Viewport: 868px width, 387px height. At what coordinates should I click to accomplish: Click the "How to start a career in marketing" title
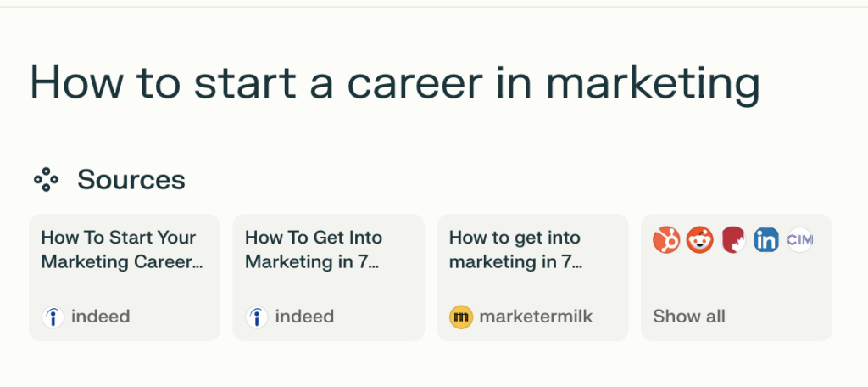pyautogui.click(x=394, y=83)
